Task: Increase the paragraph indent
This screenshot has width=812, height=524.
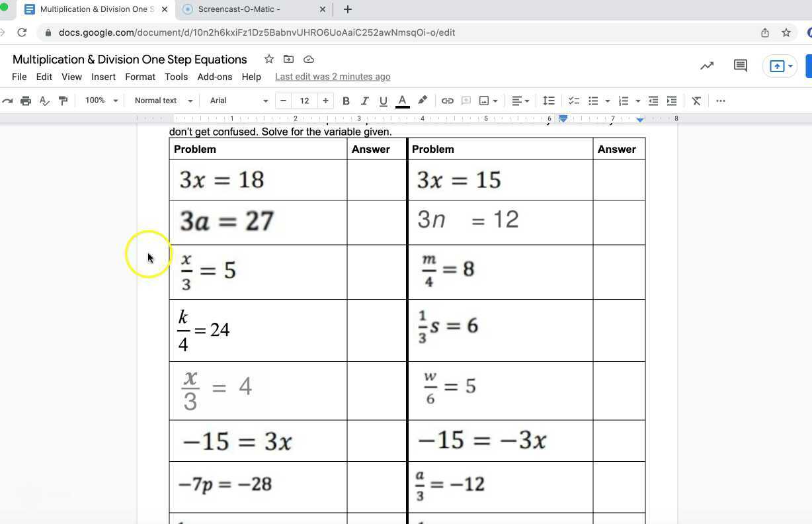Action: point(672,101)
